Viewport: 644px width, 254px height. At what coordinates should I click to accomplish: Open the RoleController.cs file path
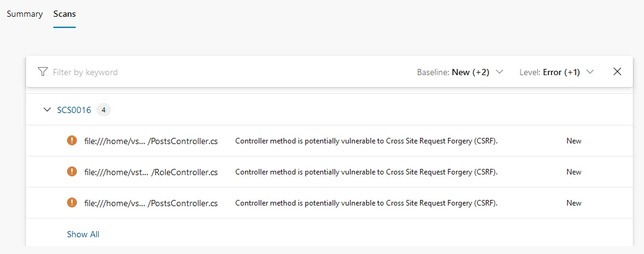click(151, 172)
